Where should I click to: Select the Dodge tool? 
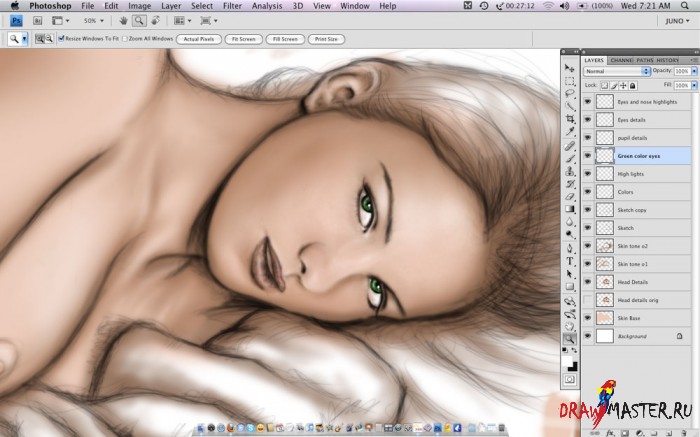click(570, 234)
